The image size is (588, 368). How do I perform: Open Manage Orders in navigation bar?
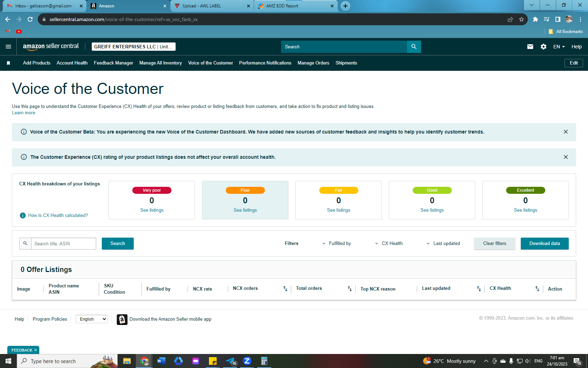[313, 63]
